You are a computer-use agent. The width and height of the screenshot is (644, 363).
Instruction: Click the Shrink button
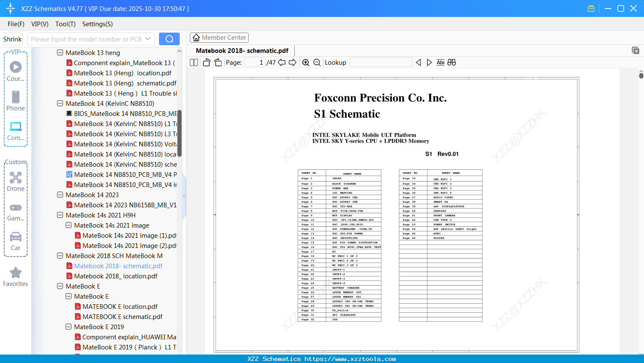click(13, 39)
